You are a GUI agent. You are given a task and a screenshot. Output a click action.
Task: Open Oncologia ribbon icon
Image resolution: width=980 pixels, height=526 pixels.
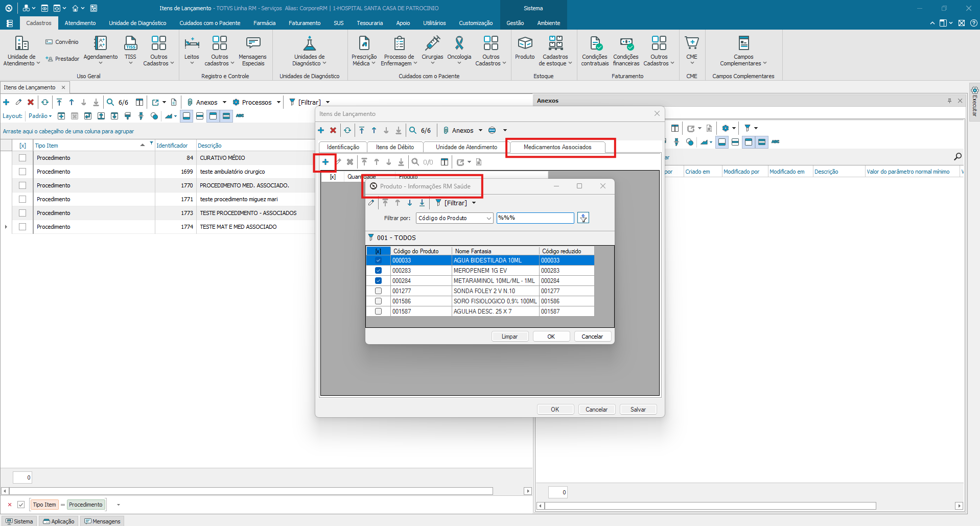[x=459, y=50]
